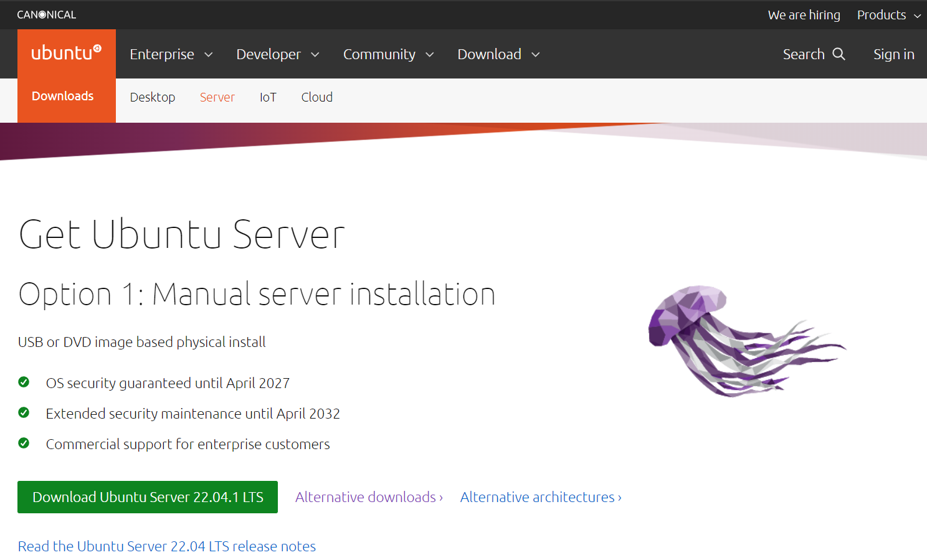Click 'USB or DVD image based physical install'

click(142, 342)
